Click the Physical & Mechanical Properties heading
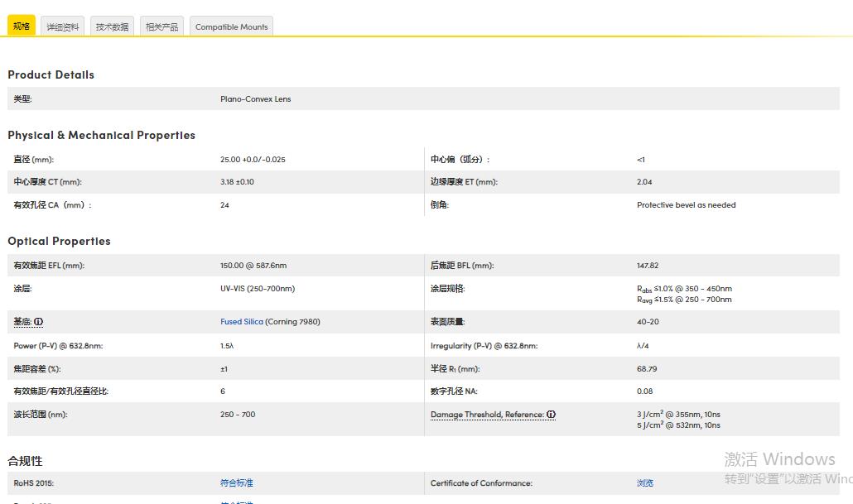Viewport: 853px width, 504px height. point(101,135)
